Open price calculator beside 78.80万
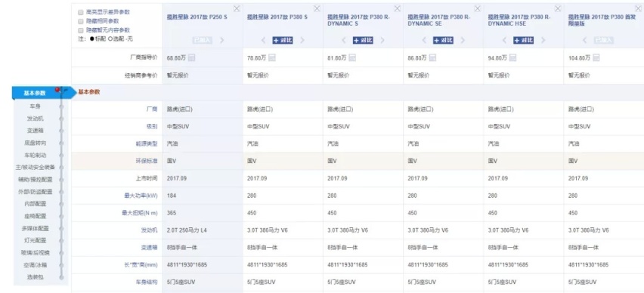Viewport: 644px width, 293px height. 272,58
